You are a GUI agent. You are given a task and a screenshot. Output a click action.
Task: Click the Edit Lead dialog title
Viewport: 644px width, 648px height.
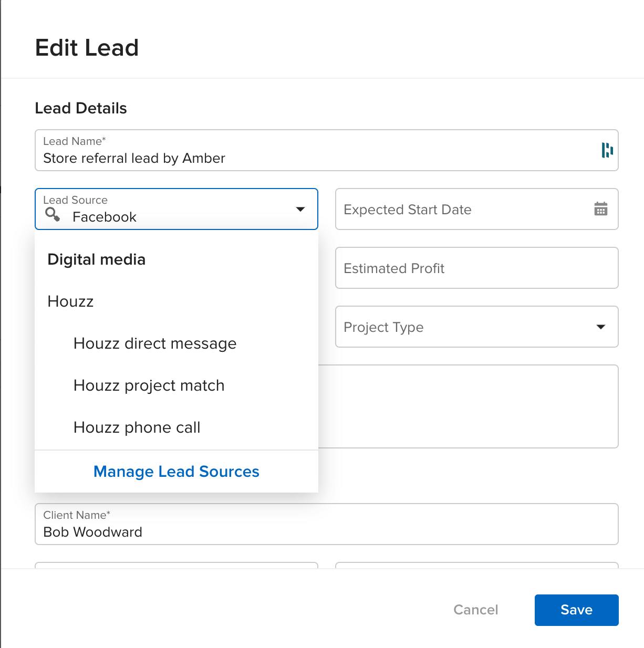(x=87, y=47)
